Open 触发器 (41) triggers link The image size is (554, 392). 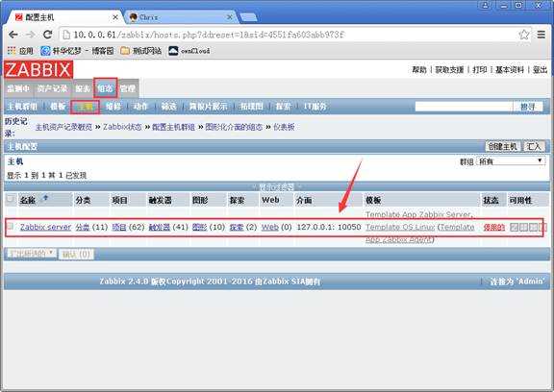(160, 227)
